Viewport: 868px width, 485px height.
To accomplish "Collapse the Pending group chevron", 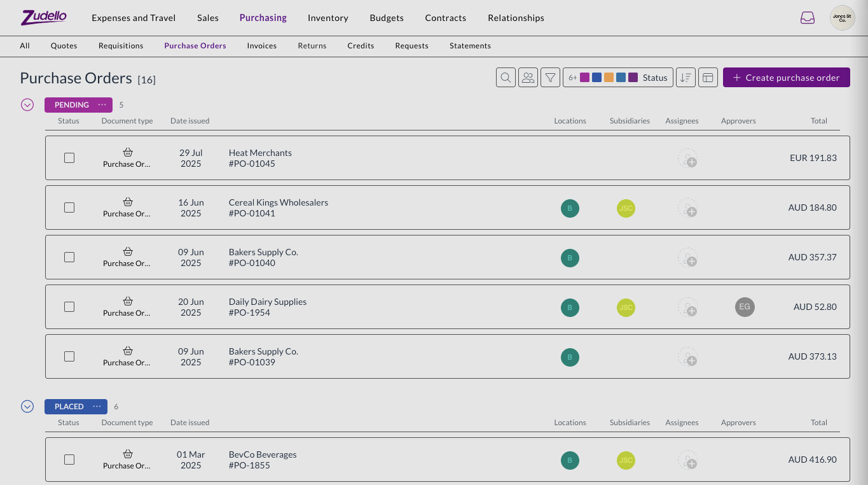I will [27, 105].
